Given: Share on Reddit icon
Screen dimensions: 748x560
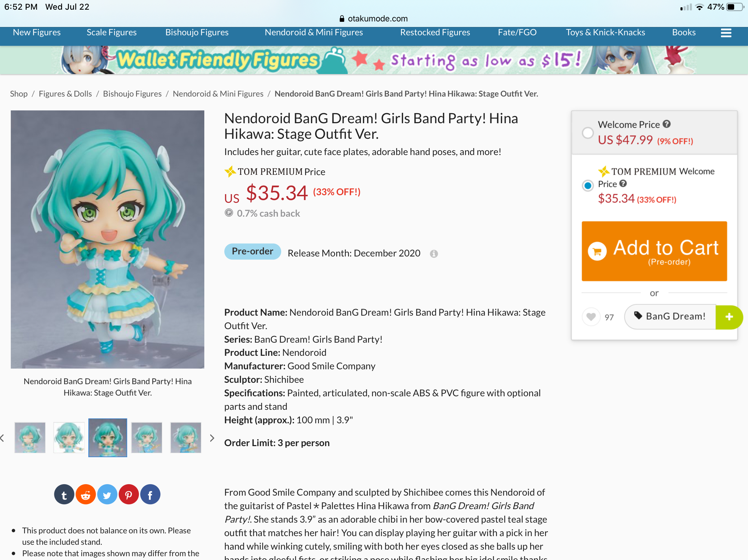Looking at the screenshot, I should (86, 494).
